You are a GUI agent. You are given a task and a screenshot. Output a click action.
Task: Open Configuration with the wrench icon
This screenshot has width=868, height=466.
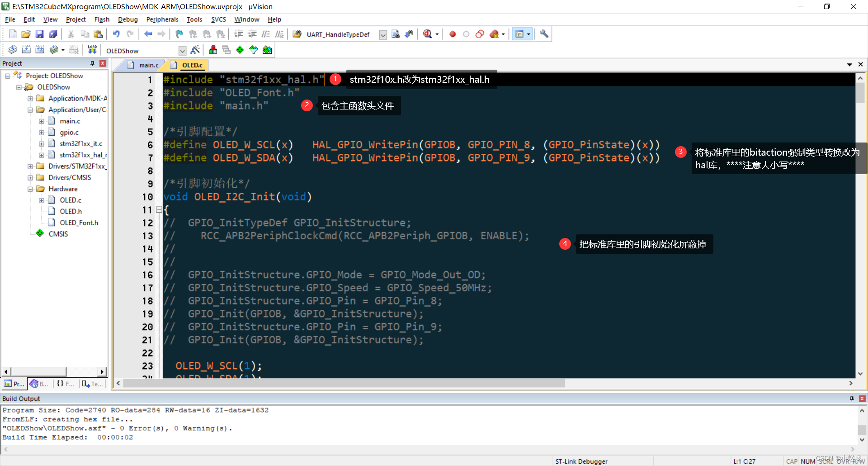(x=544, y=34)
